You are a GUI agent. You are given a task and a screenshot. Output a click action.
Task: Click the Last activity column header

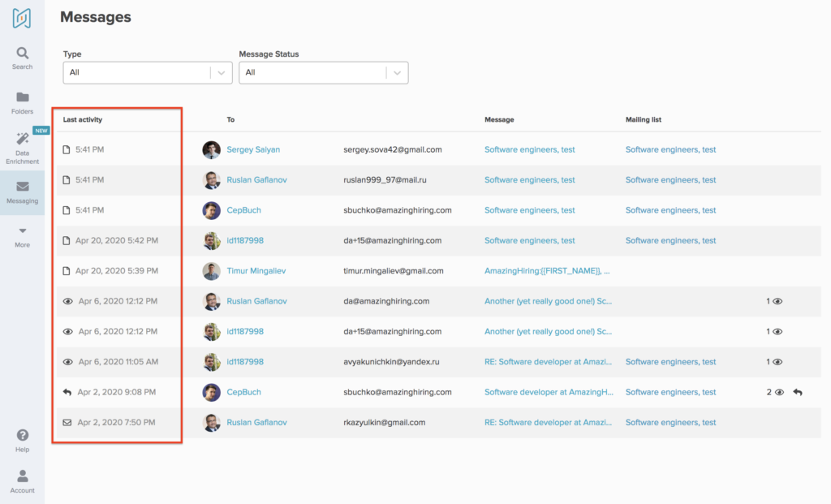(x=83, y=120)
